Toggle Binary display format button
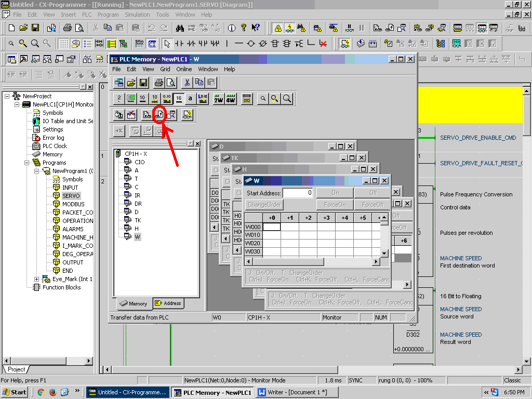 coord(119,99)
